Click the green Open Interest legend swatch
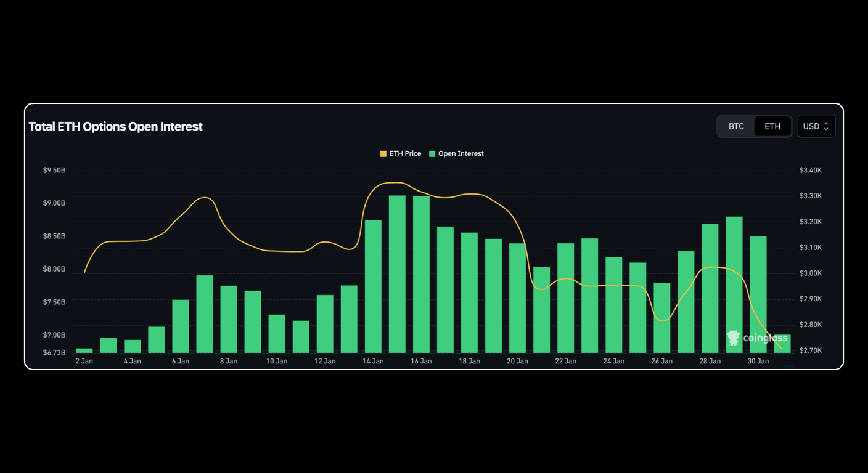The width and height of the screenshot is (868, 473). point(433,153)
